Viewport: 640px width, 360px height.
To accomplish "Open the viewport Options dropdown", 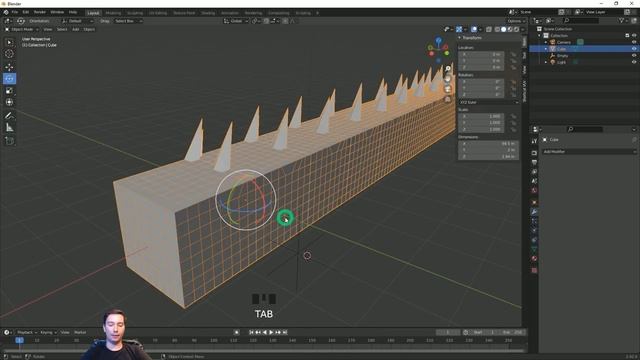I will (516, 21).
